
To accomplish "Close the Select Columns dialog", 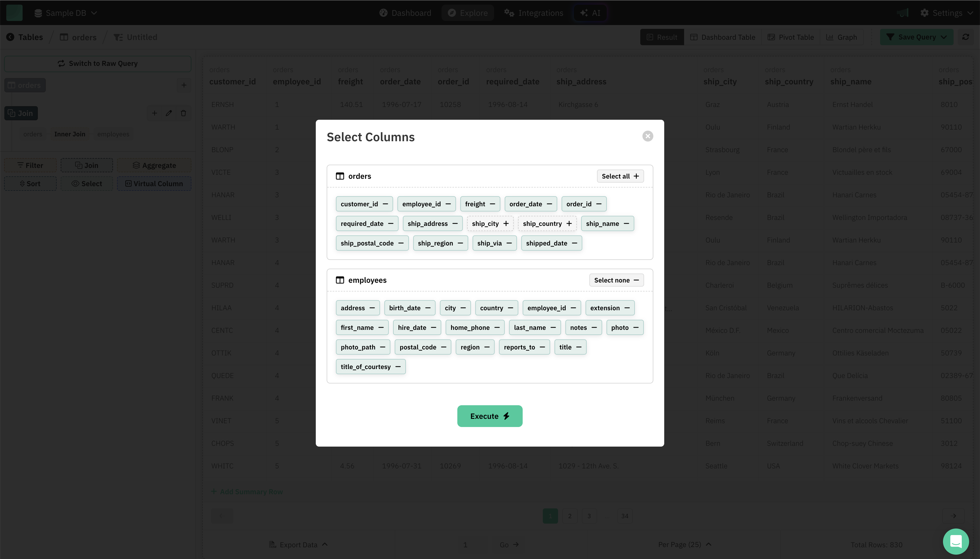I will coord(647,136).
